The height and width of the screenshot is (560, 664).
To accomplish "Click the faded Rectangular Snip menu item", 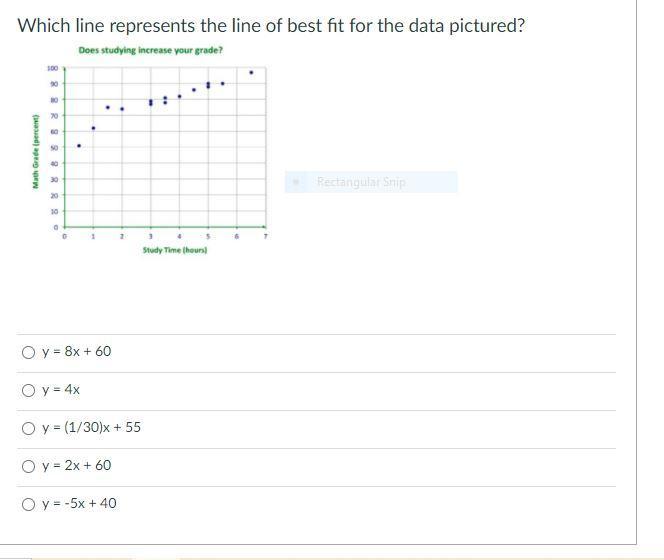I will click(371, 182).
